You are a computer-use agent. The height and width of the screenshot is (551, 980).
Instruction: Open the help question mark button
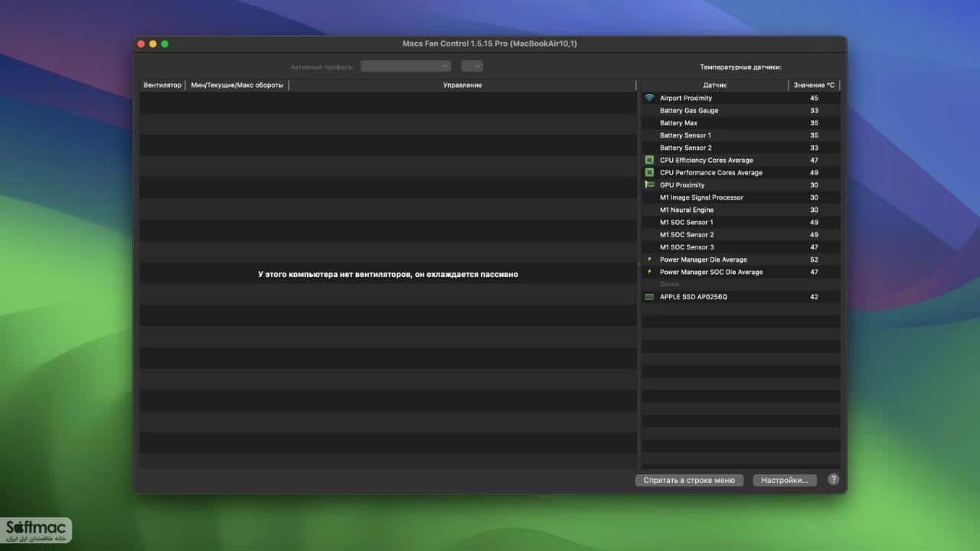(x=834, y=480)
